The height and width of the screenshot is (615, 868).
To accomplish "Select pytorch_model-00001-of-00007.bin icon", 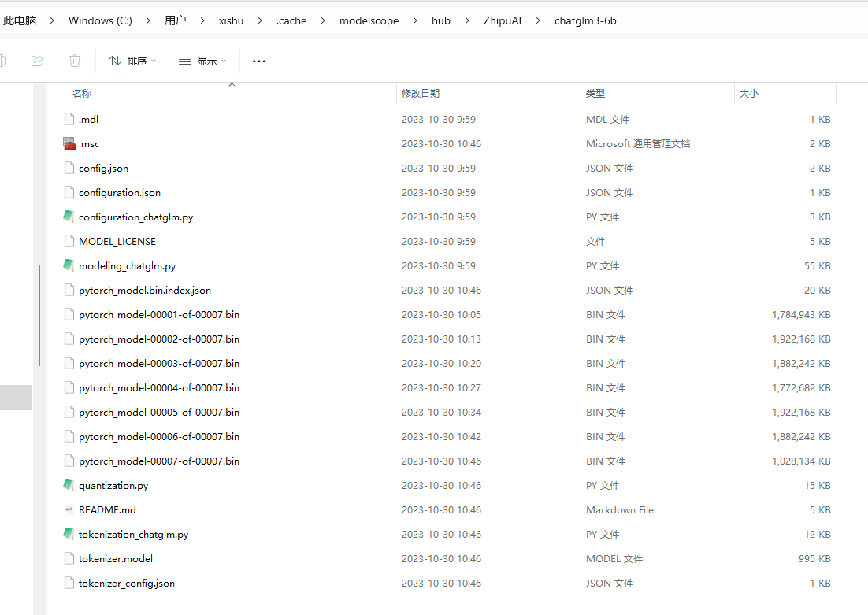I will 69,314.
